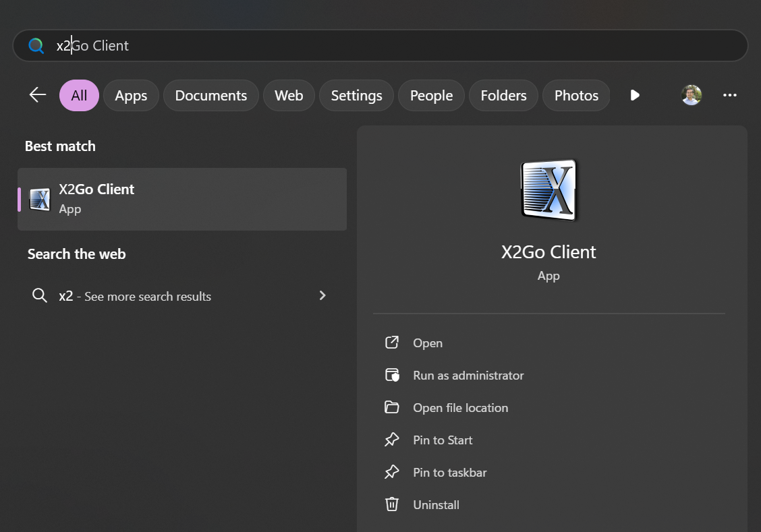Open the three-dots more options menu

tap(729, 95)
